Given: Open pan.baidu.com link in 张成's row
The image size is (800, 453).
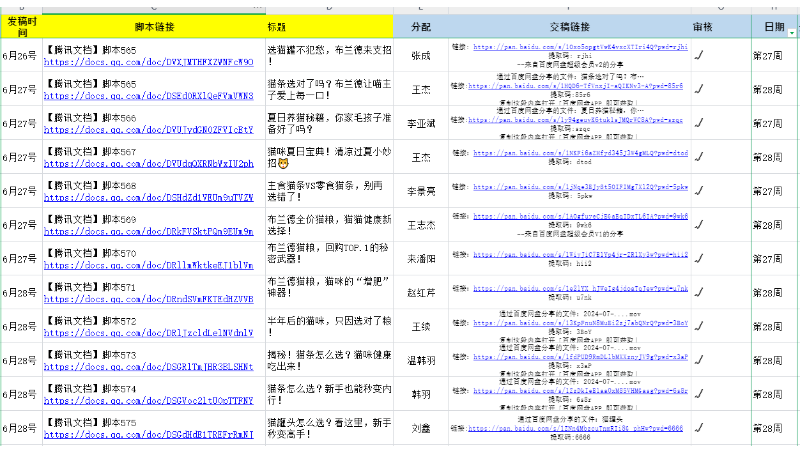Looking at the screenshot, I should coord(581,46).
